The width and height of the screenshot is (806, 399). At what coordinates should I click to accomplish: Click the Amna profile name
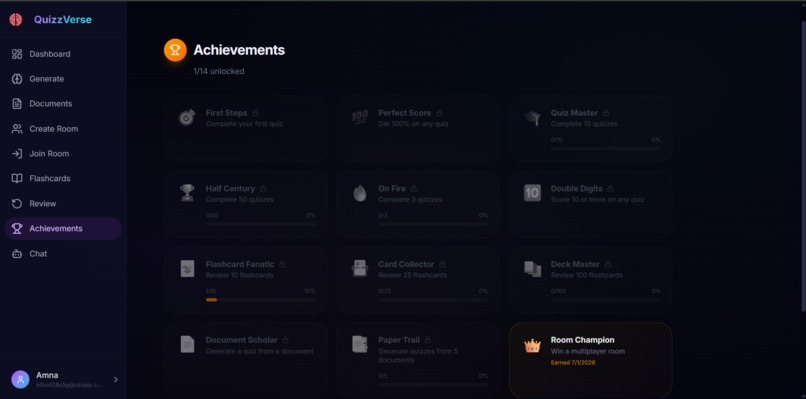(47, 375)
